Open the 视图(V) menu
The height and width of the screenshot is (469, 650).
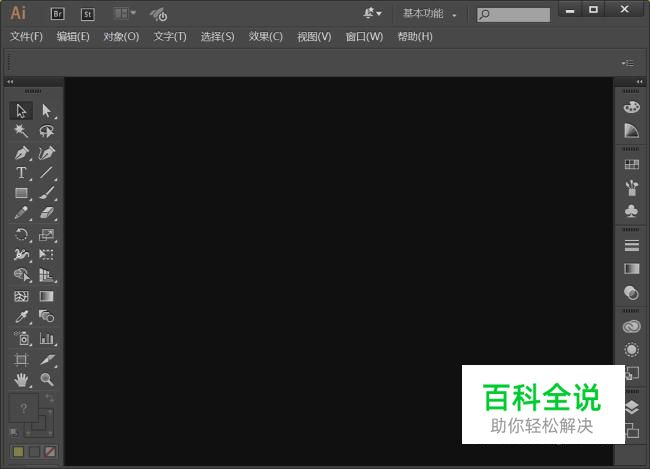point(314,36)
